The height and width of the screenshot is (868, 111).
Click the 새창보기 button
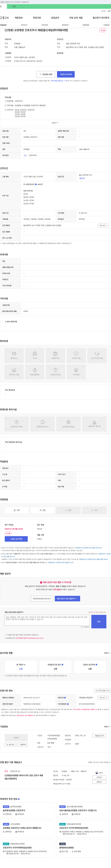(x=99, y=782)
